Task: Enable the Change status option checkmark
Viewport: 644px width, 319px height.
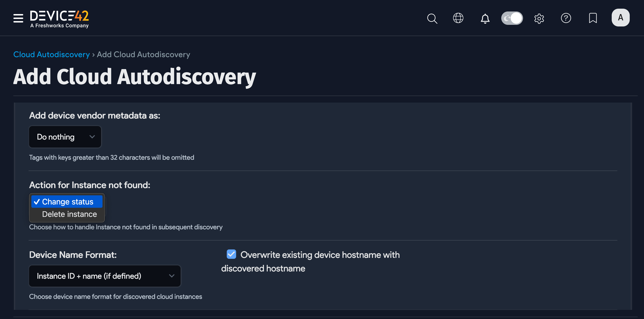Action: [x=37, y=201]
